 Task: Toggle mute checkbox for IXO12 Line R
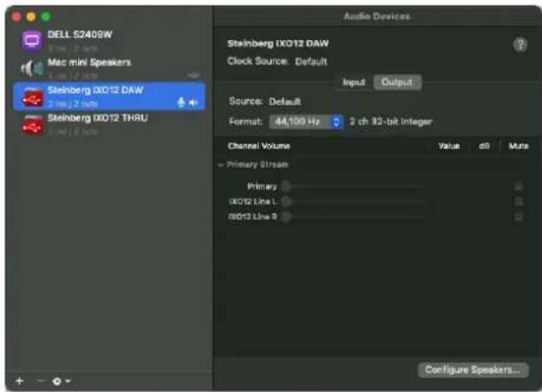click(518, 217)
